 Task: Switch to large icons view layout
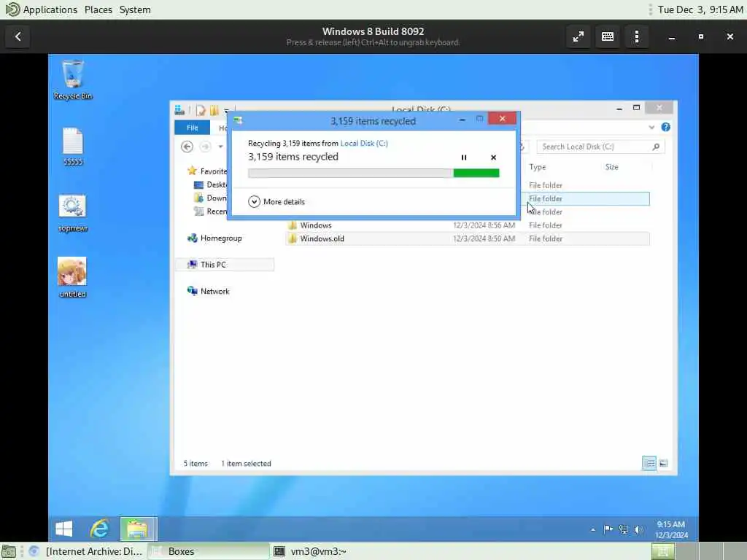pyautogui.click(x=663, y=463)
